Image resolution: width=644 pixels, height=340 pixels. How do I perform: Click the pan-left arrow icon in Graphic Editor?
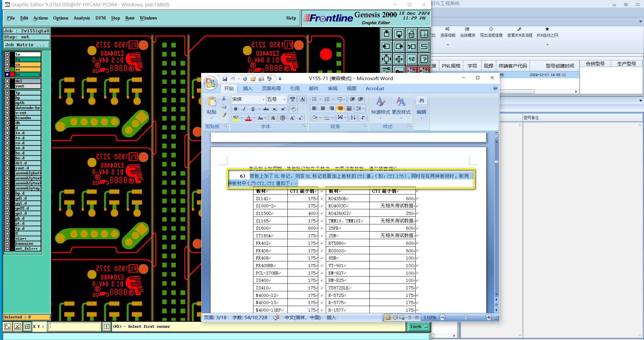point(386,47)
